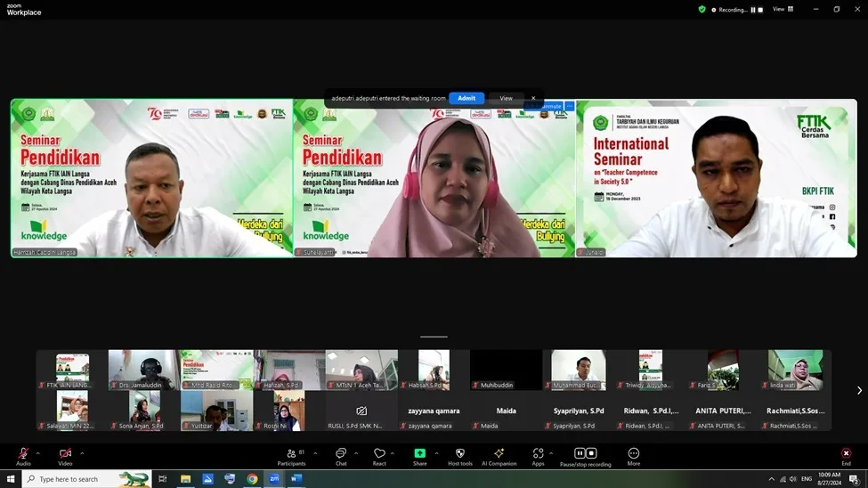Select Muhibuddin participant tile
This screenshot has width=868, height=488.
point(506,370)
